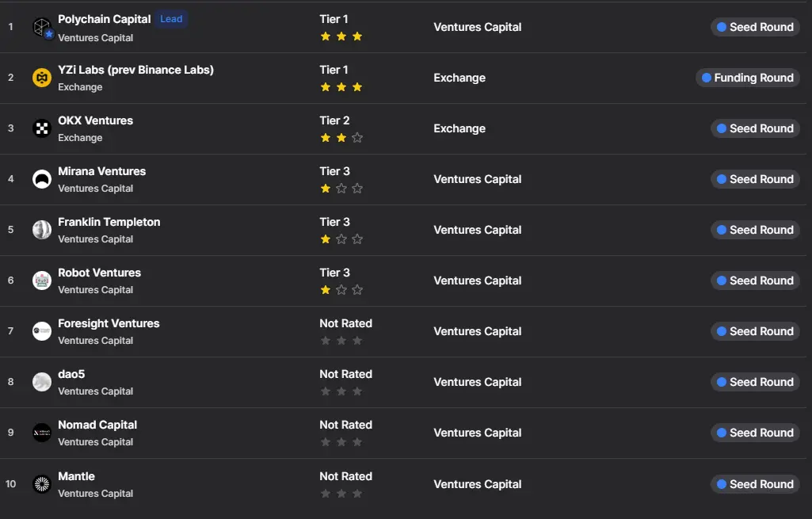
Task: Click the dao5 logo icon
Action: tap(42, 382)
